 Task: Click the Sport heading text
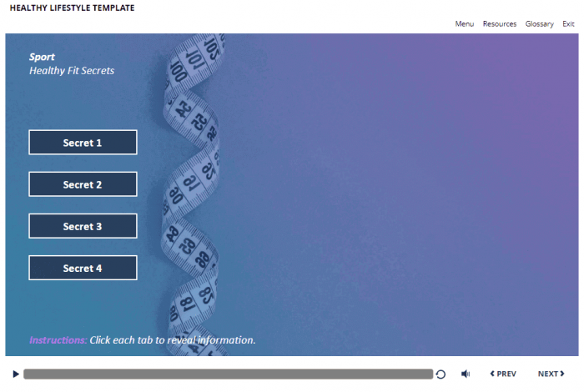click(x=42, y=58)
